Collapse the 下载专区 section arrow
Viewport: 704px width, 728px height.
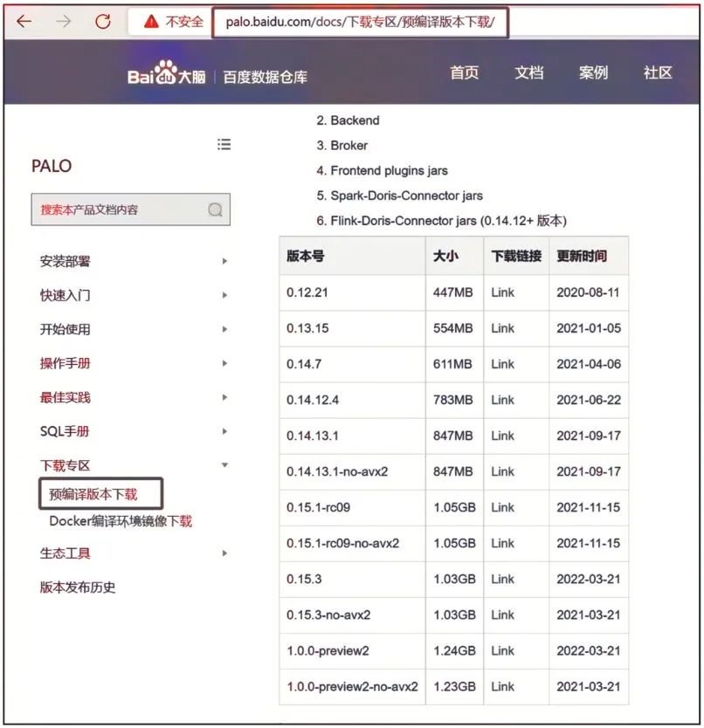[x=224, y=465]
